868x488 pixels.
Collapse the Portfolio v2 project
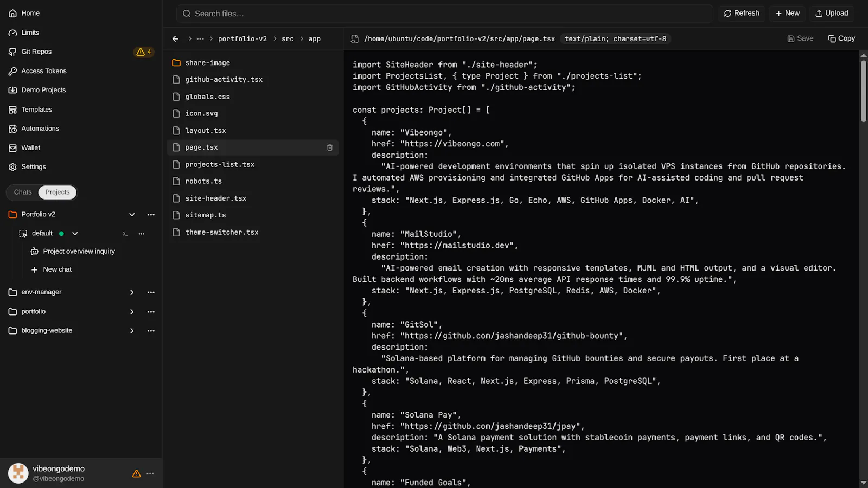pos(132,215)
